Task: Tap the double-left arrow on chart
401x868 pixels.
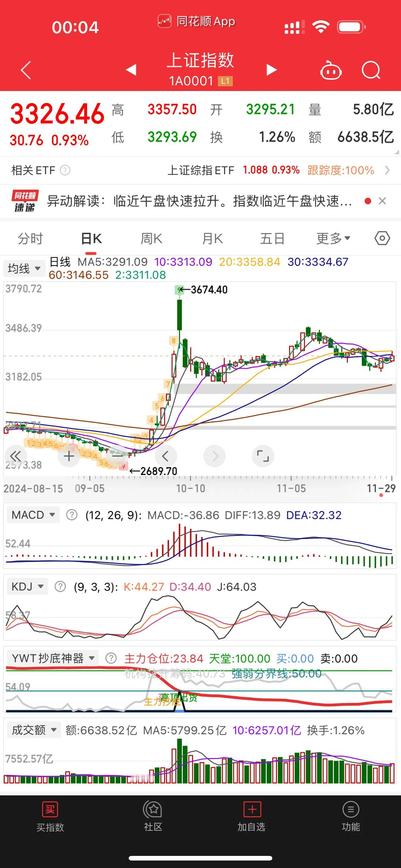Action: coord(16,456)
